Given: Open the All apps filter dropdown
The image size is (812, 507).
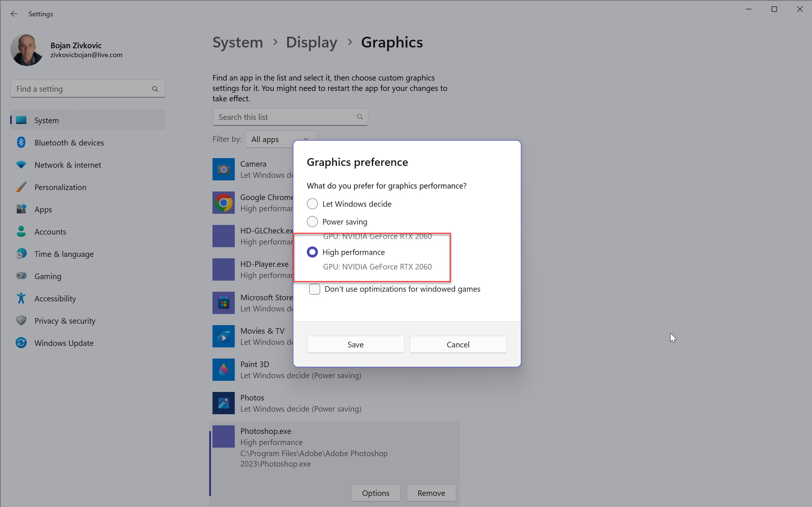Looking at the screenshot, I should (280, 139).
